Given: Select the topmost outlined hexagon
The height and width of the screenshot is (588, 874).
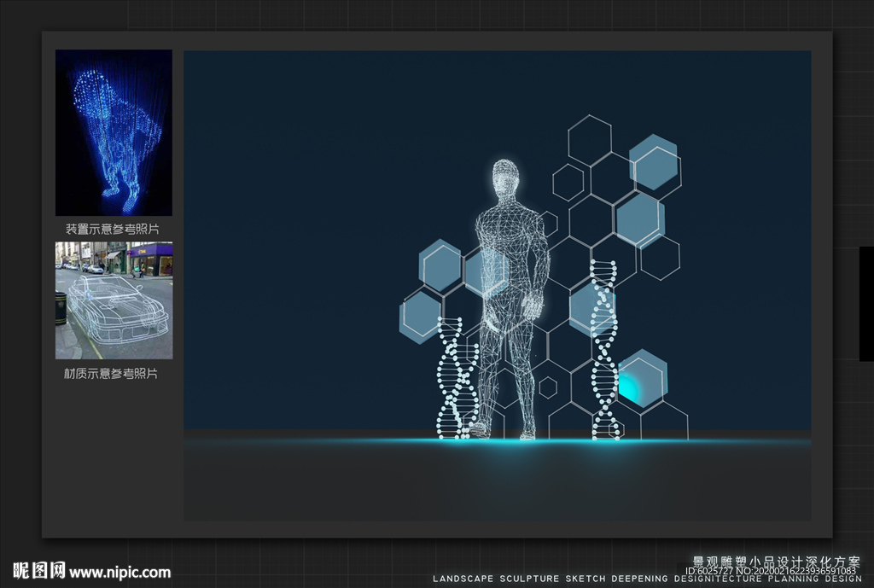Looking at the screenshot, I should click(x=590, y=140).
